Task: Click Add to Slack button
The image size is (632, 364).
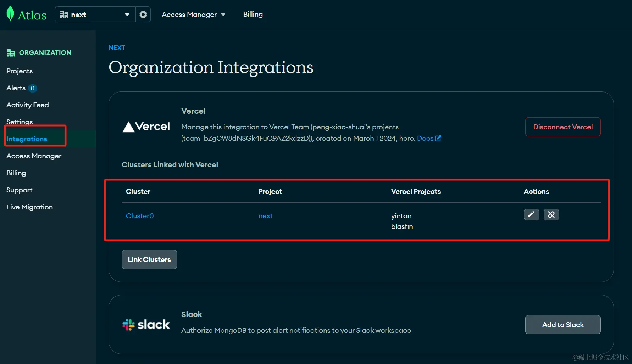Action: pos(563,325)
